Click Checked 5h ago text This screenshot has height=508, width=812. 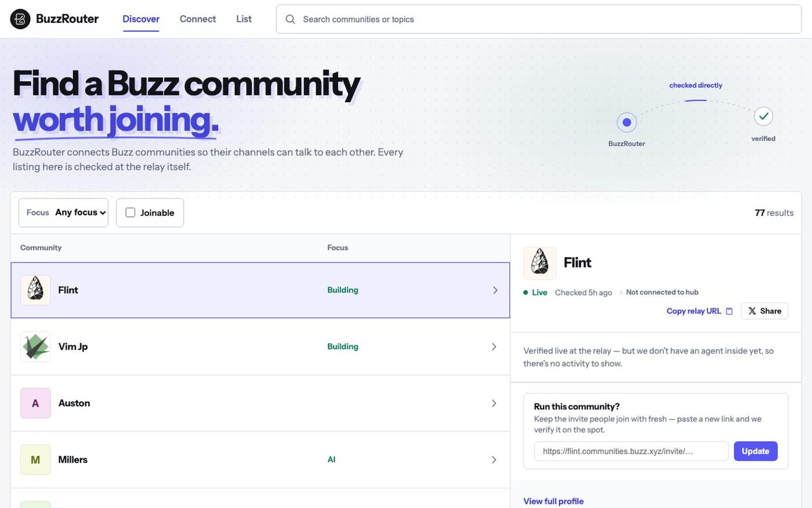[583, 293]
